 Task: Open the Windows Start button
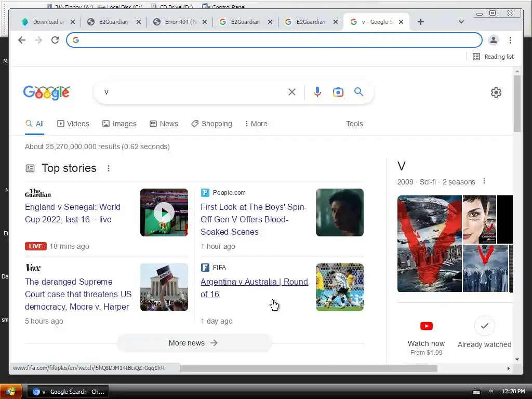tap(11, 392)
